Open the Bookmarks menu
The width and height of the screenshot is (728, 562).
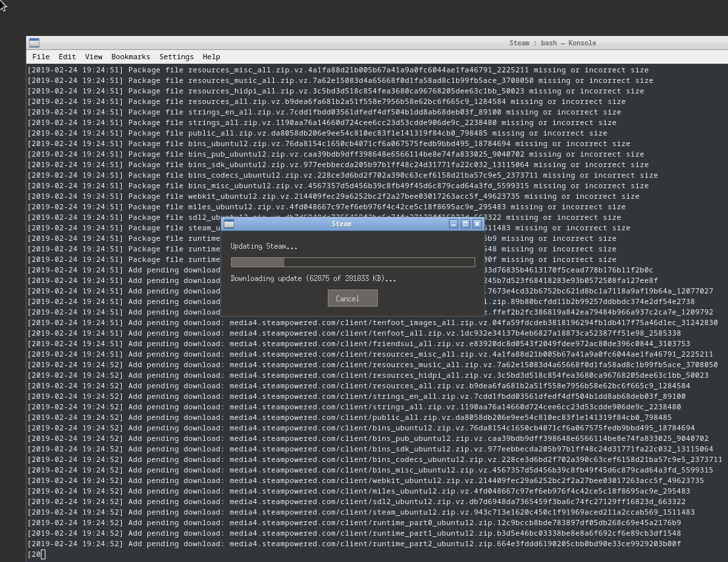pos(130,57)
